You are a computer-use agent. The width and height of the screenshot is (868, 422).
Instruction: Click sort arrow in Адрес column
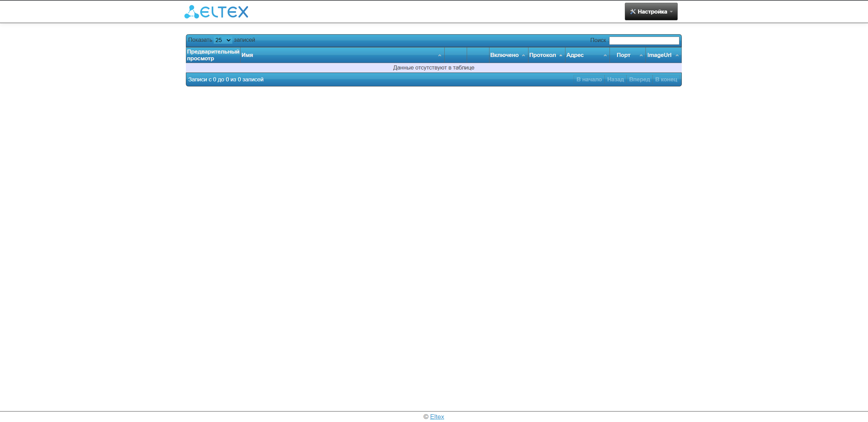[605, 56]
